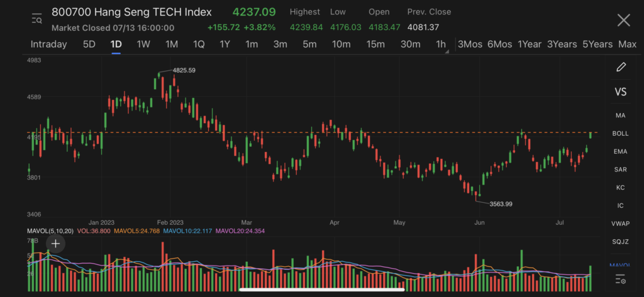
Task: Select the 1W period tab
Action: point(143,45)
